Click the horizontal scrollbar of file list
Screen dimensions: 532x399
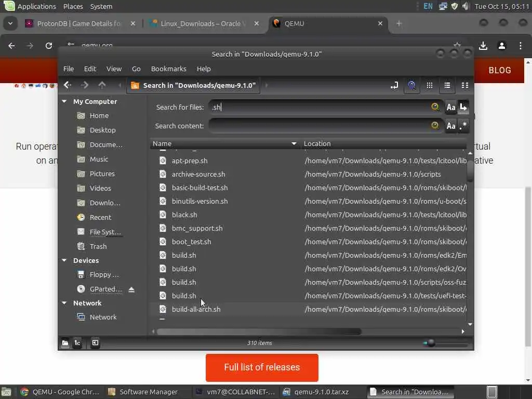coord(259,331)
